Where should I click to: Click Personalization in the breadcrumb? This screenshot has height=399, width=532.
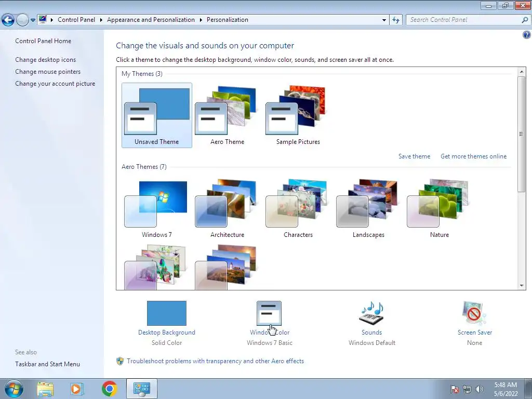(228, 20)
